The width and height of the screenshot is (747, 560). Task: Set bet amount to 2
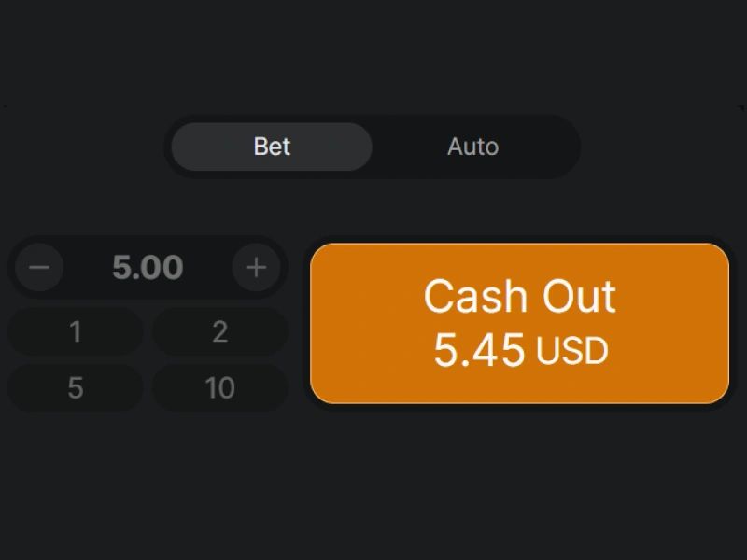pos(219,331)
